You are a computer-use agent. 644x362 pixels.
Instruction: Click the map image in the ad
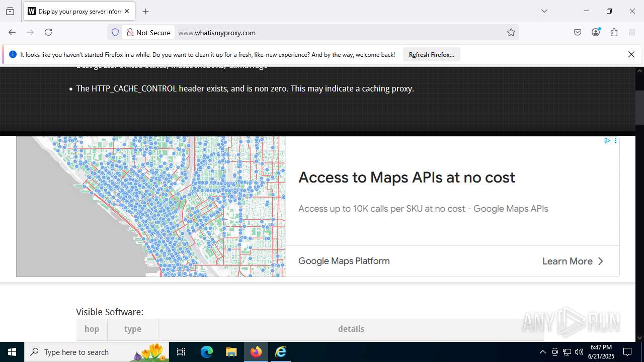[x=151, y=207]
